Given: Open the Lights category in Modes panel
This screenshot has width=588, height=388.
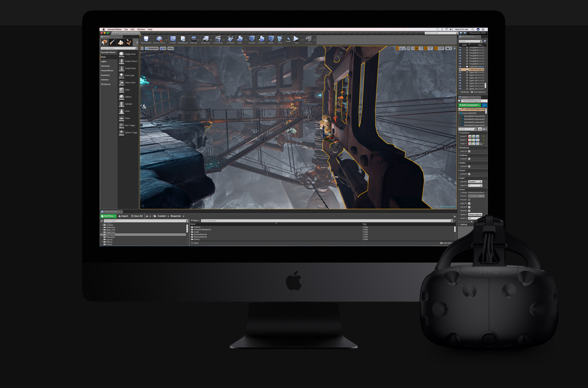Looking at the screenshot, I should pyautogui.click(x=104, y=62).
